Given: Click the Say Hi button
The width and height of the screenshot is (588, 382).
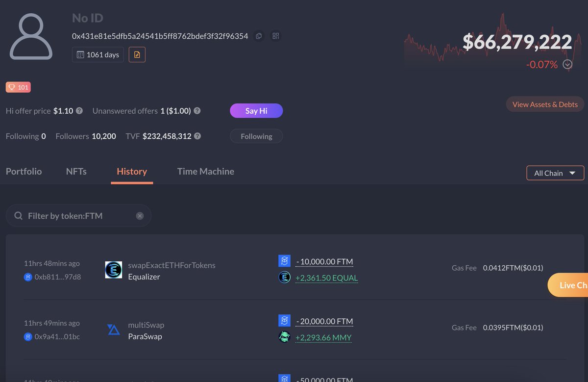Looking at the screenshot, I should click(x=256, y=111).
